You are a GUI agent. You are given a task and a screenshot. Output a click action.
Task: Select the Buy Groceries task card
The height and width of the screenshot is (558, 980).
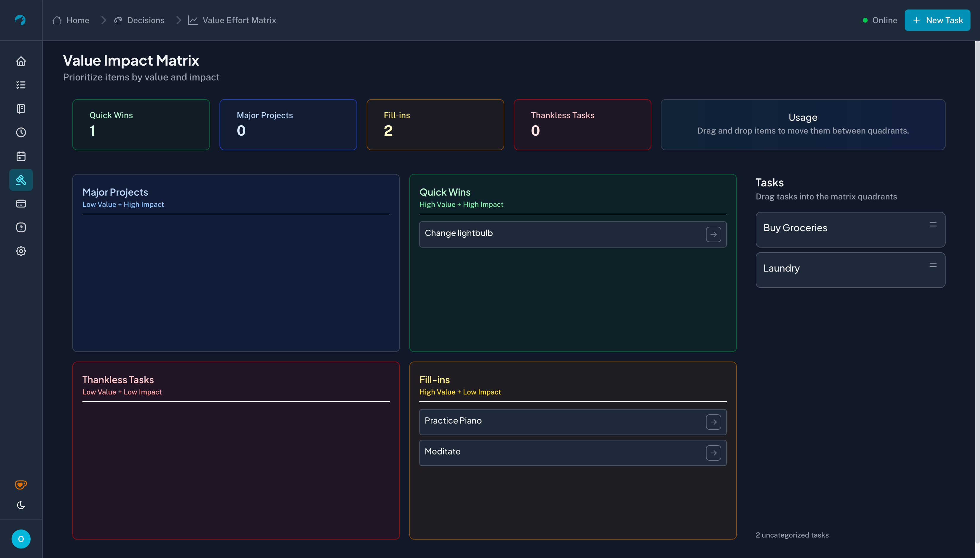pos(850,229)
